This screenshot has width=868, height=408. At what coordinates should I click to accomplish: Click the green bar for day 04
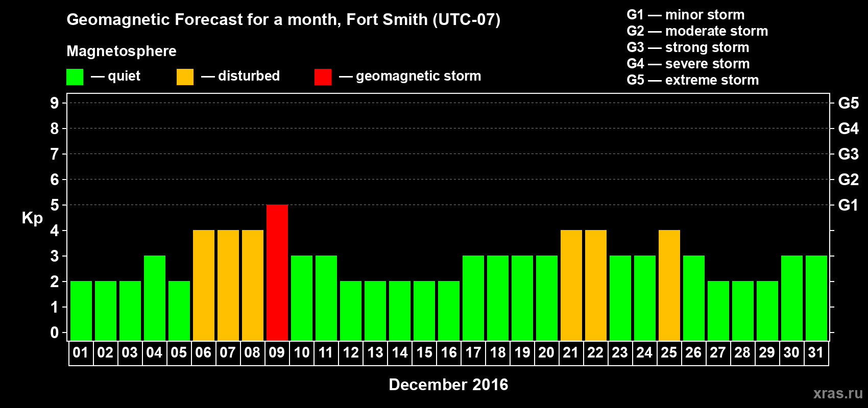pos(155,298)
